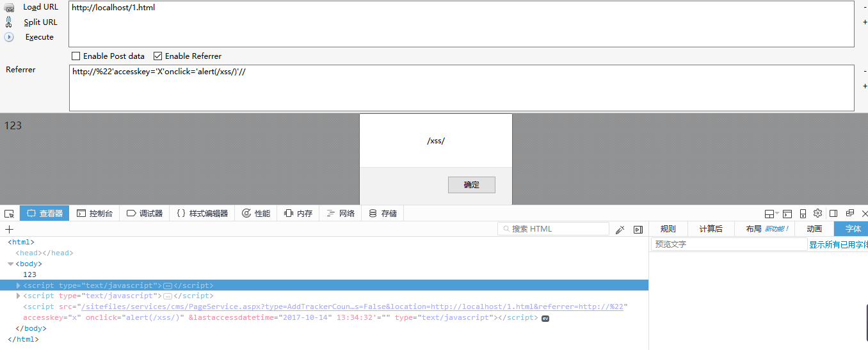Image resolution: width=868 pixels, height=350 pixels.
Task: Select the Split URL label
Action: (40, 22)
